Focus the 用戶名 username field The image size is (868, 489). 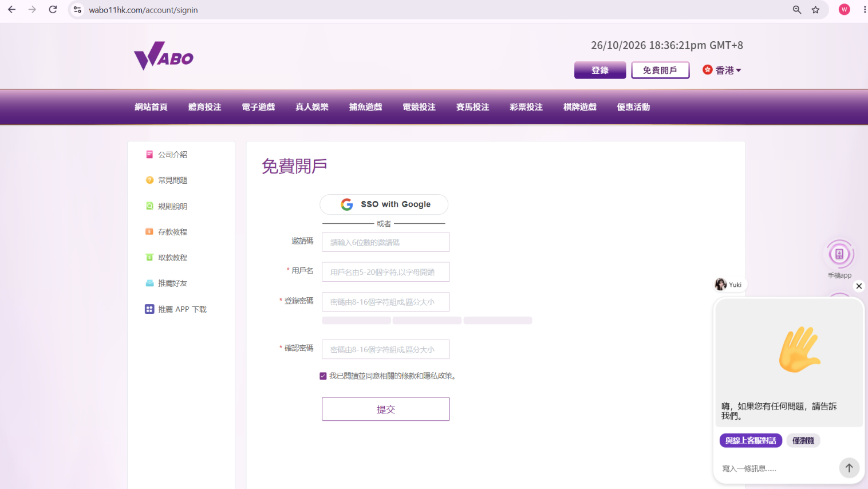pyautogui.click(x=386, y=272)
